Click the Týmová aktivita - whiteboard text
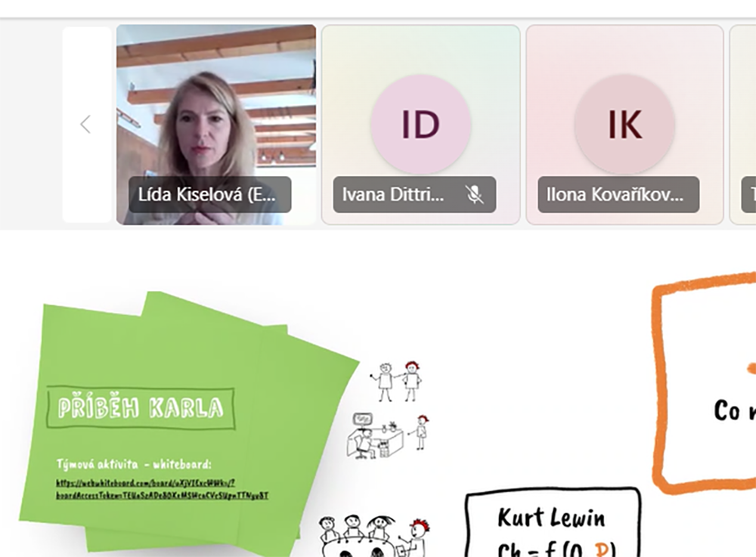The image size is (756, 557). [134, 464]
